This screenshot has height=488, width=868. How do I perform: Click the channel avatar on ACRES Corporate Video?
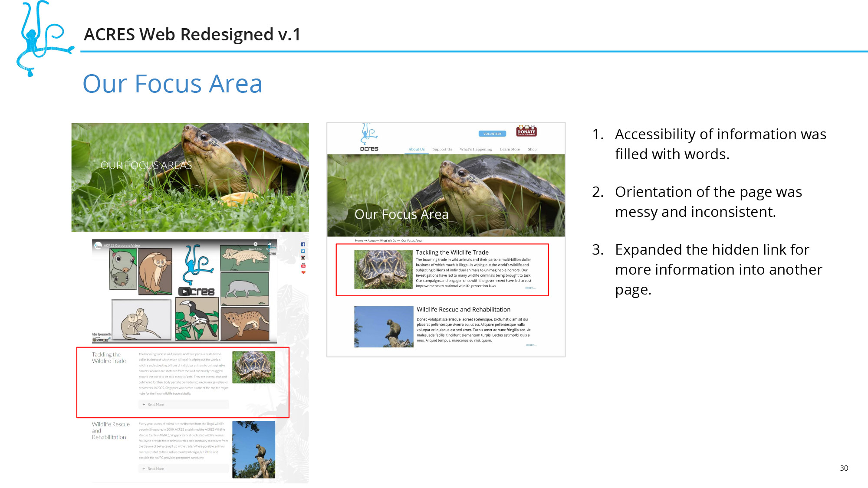tap(98, 245)
